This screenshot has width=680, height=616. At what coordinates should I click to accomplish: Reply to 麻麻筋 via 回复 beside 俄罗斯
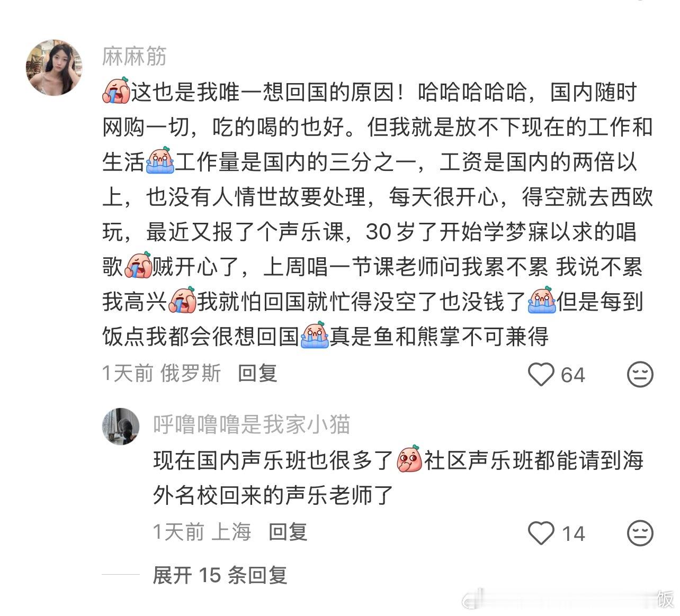pos(257,373)
